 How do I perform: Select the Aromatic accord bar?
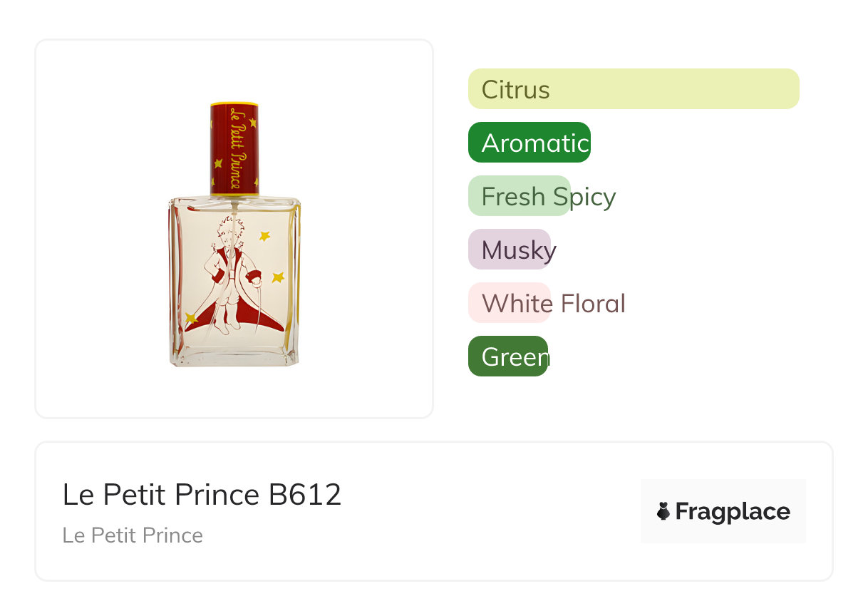click(x=529, y=143)
